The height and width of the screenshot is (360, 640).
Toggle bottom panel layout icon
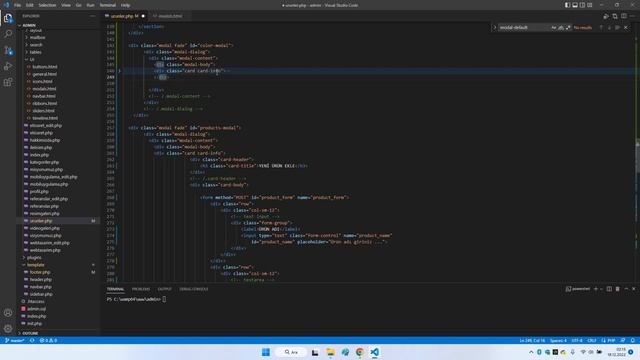click(x=575, y=5)
